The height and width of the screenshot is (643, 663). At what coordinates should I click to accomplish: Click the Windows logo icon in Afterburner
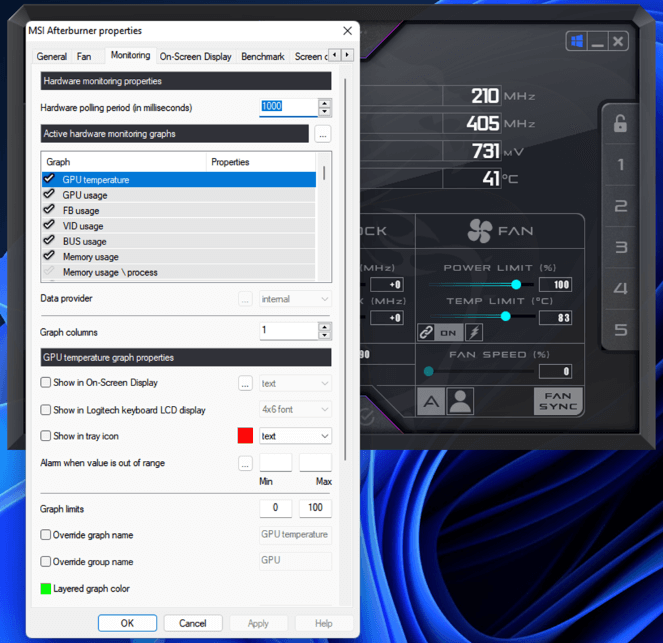pyautogui.click(x=577, y=41)
